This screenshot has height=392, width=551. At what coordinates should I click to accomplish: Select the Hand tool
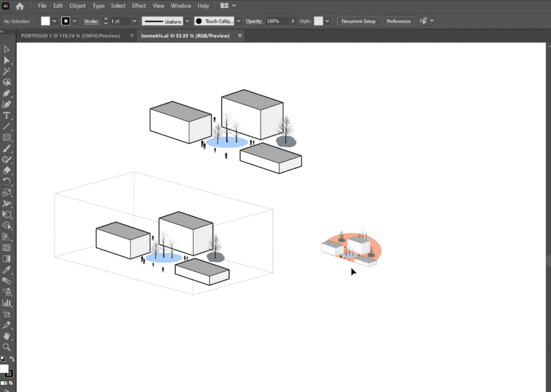point(7,336)
